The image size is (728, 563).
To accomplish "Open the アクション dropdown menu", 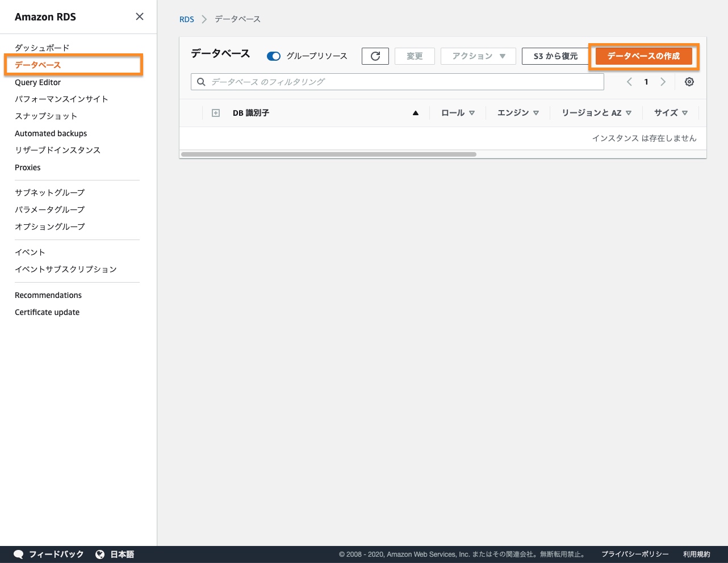I will (x=478, y=56).
